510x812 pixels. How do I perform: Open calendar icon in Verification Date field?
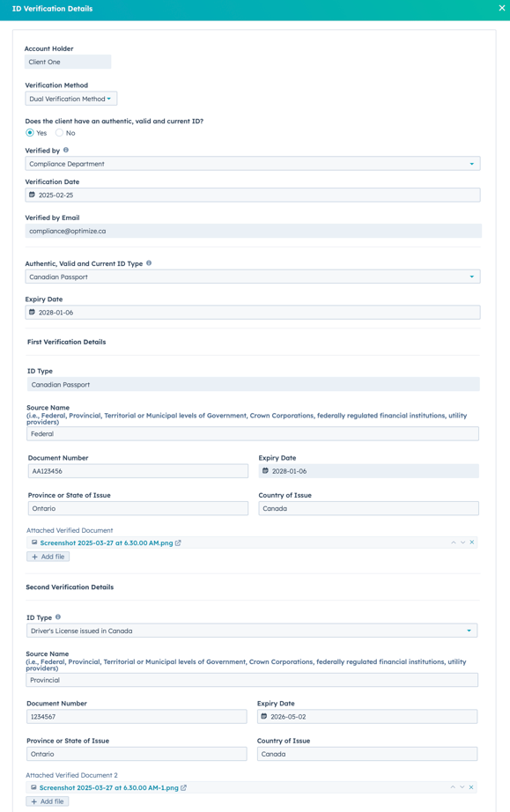32,195
